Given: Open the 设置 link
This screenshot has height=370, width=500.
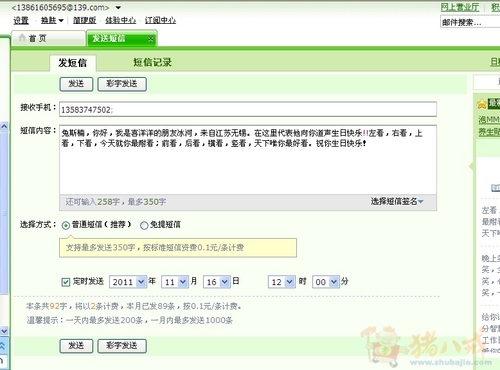Looking at the screenshot, I should coord(21,21).
